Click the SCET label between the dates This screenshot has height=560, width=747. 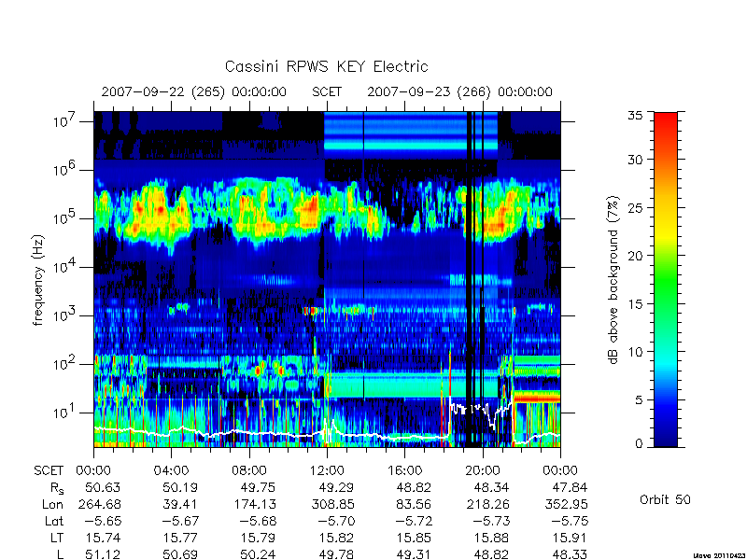point(327,91)
